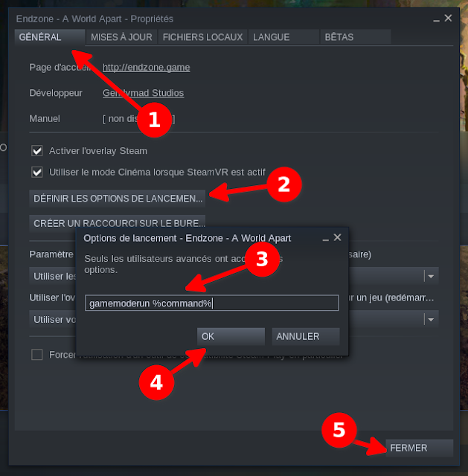Toggle Activer l'overlay Steam checkbox
The image size is (468, 476).
click(37, 150)
